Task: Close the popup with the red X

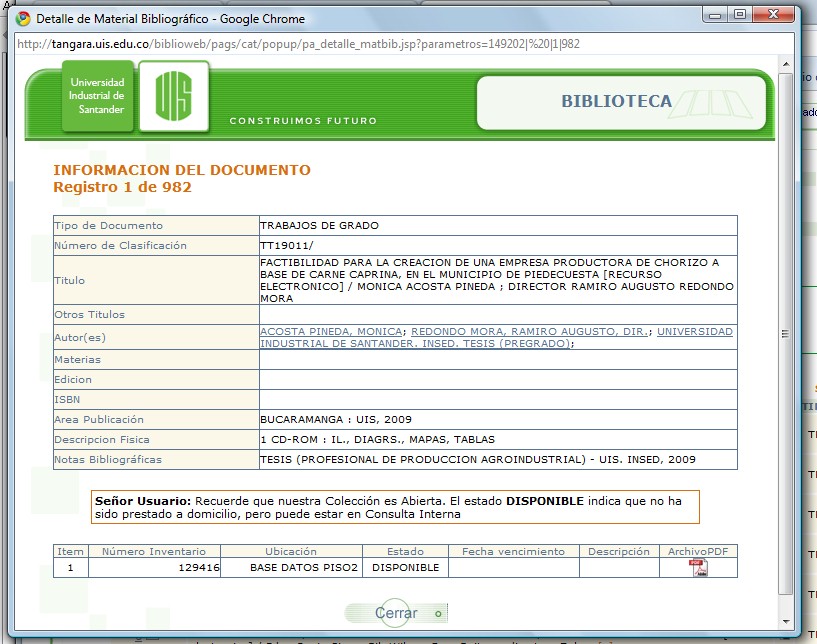Action: point(774,14)
